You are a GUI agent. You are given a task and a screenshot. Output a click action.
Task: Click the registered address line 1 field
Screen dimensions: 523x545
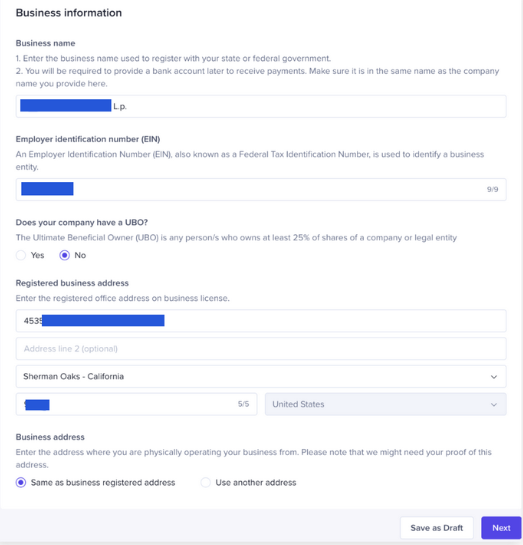point(261,321)
